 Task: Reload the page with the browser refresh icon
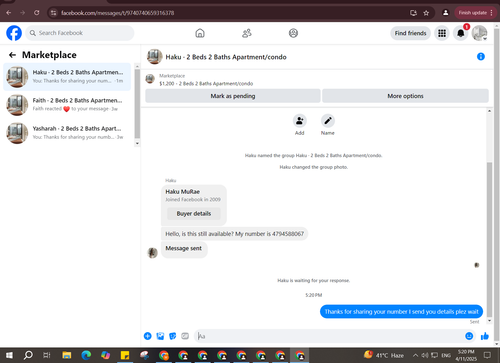(x=37, y=13)
